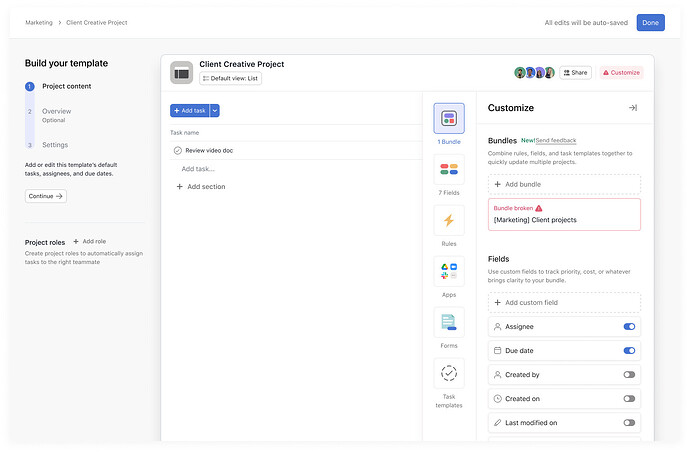Click the red Customize button
The image size is (690, 452).
click(621, 73)
